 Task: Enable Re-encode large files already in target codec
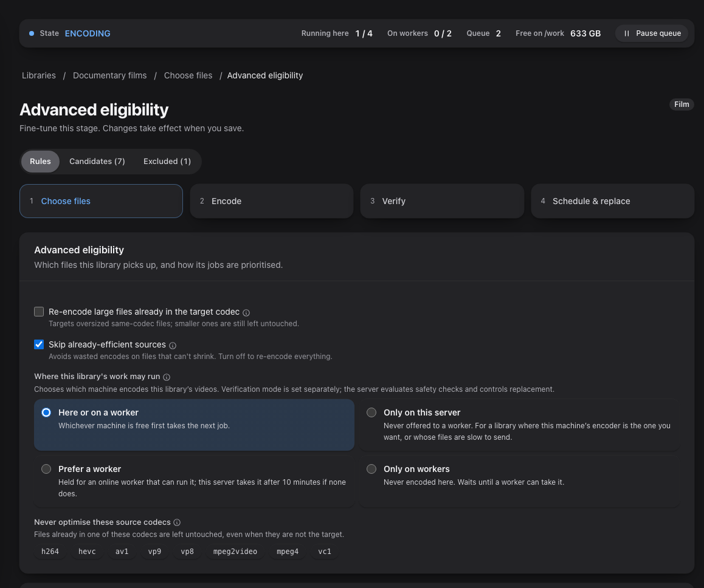click(39, 312)
